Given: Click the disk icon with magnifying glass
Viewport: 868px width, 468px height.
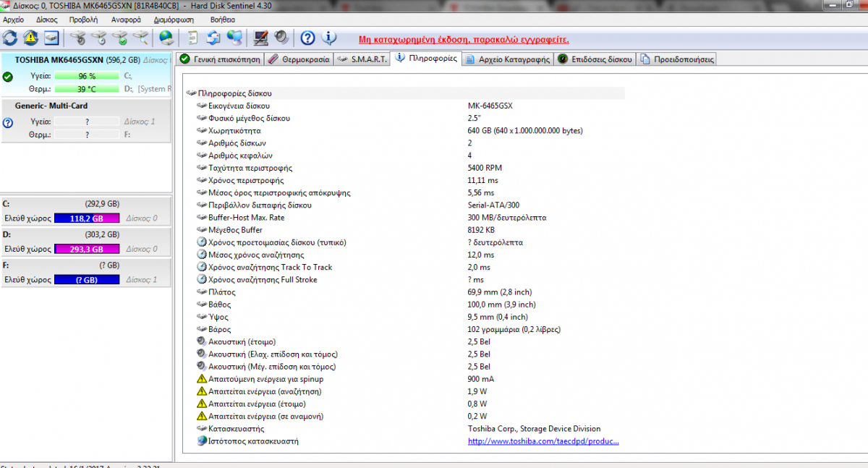Looking at the screenshot, I should (141, 38).
